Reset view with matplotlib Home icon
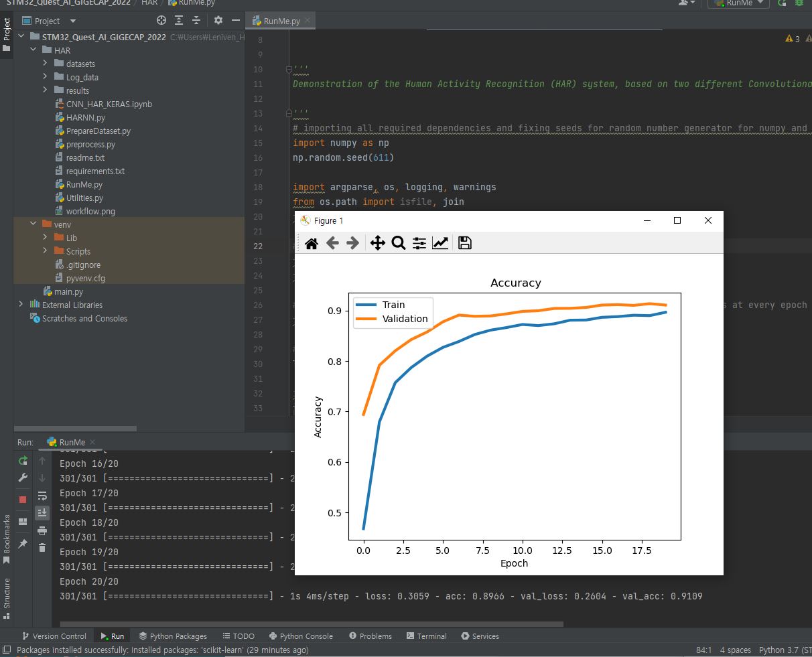Screen dimensions: 812x657 pos(312,243)
